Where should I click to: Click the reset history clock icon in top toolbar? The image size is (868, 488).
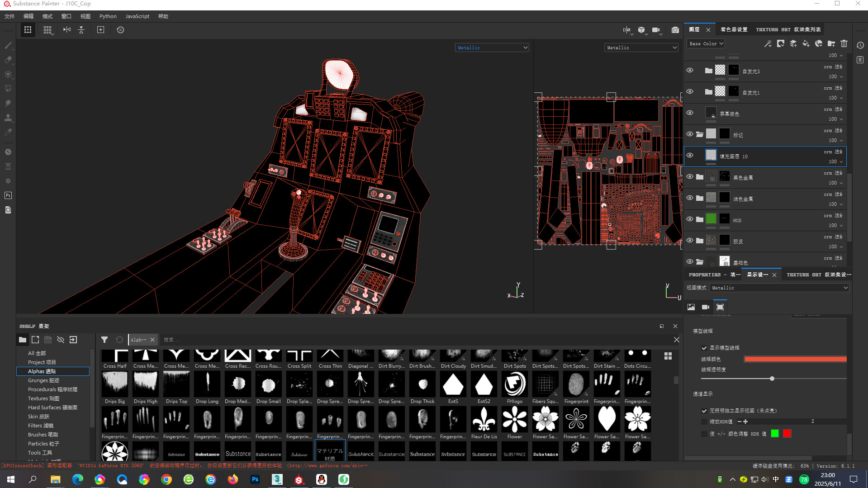tap(120, 30)
